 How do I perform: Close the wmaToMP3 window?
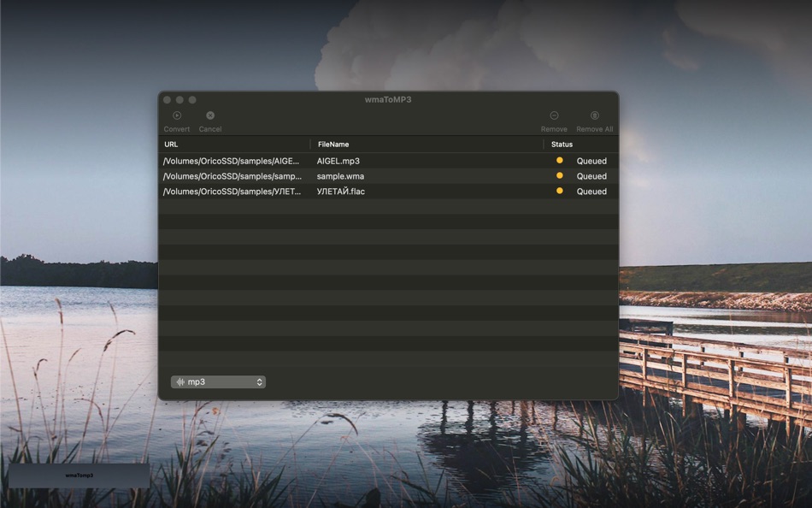(167, 99)
